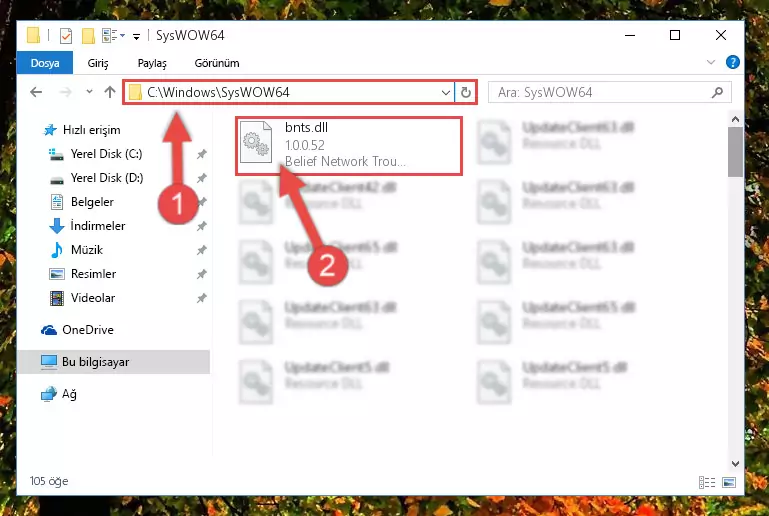Screen dimensions: 769x516
Task: Click the pin icon next to İndirmeler
Action: pos(201,226)
